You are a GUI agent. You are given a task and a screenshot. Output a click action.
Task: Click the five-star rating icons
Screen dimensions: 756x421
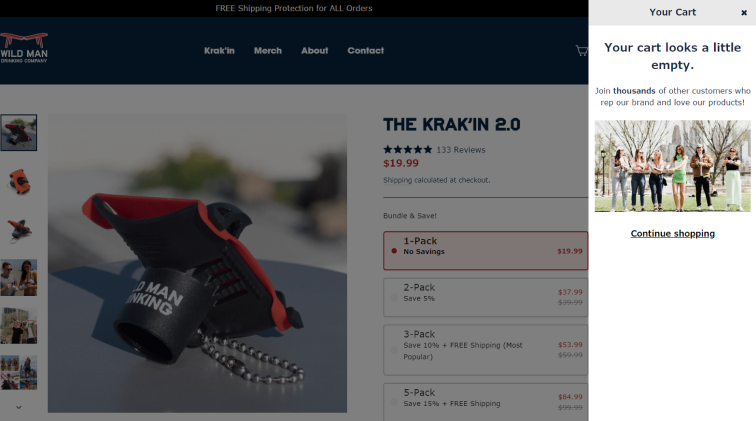click(x=408, y=150)
